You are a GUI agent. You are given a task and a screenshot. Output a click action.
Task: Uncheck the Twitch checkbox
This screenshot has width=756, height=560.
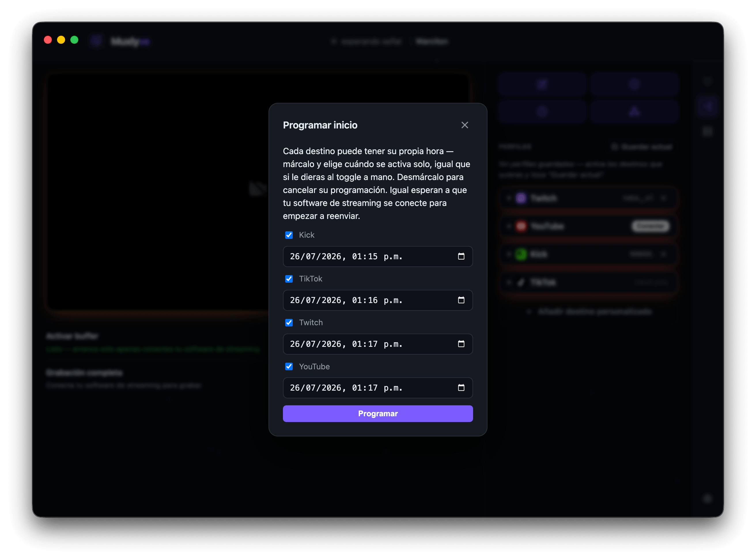(289, 322)
